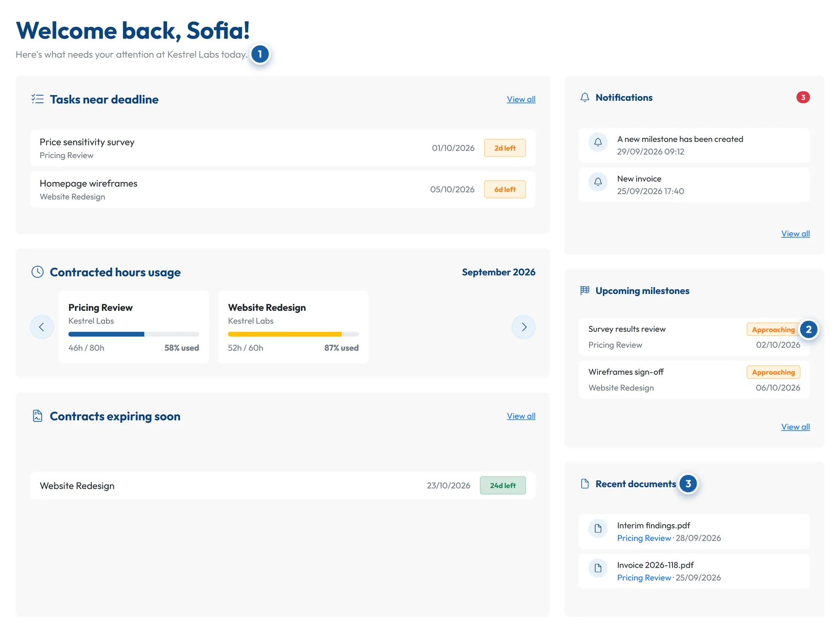Open View all for Tasks near deadline
The width and height of the screenshot is (840, 630).
pyautogui.click(x=521, y=99)
